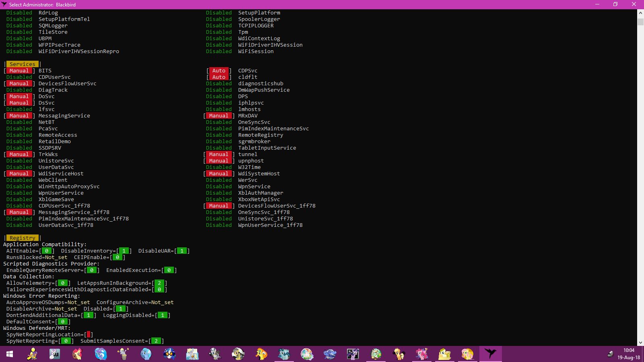Select the 'RemoteRegistry' service name
The width and height of the screenshot is (644, 362).
click(x=261, y=135)
